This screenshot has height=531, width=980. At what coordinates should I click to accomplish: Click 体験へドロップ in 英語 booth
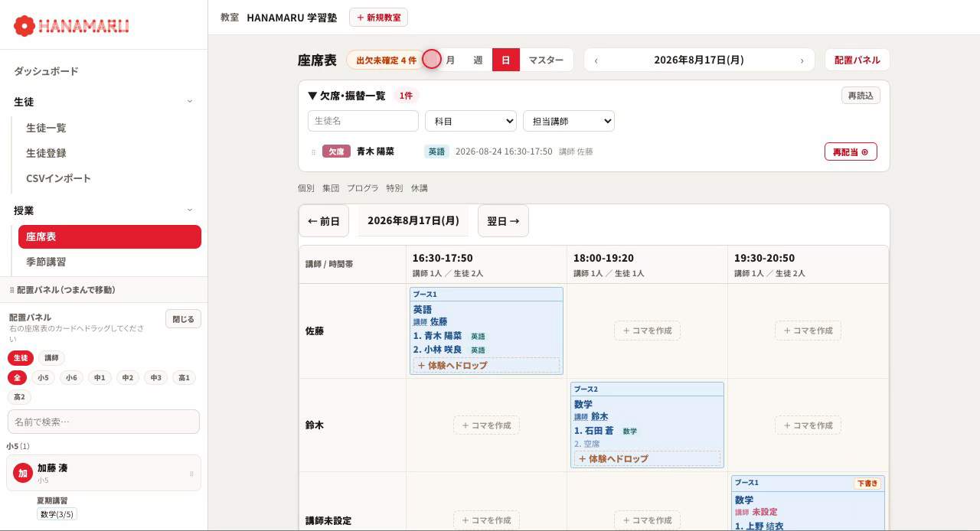(486, 366)
